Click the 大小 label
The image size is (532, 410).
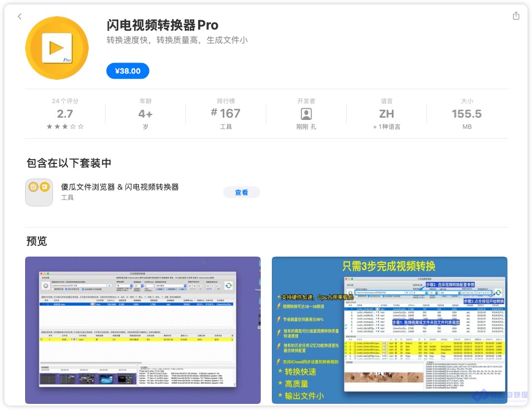click(467, 101)
